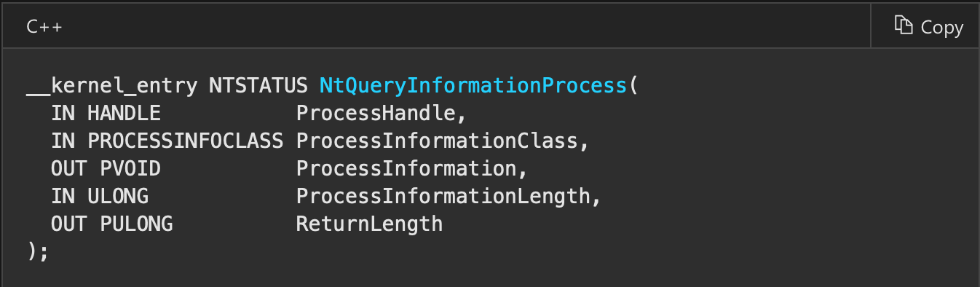
Task: Click the closing parenthesis and semicolon
Action: coord(38,252)
